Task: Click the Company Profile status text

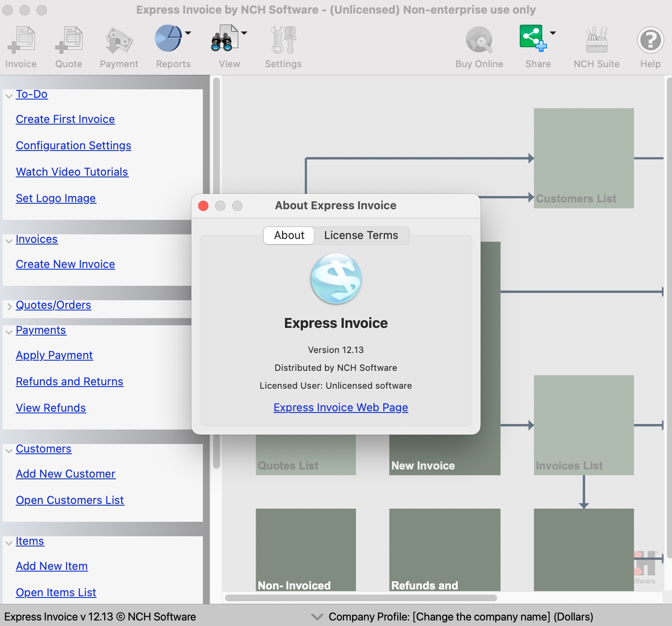Action: 461,617
